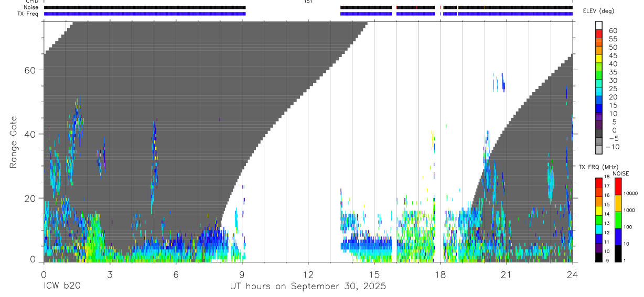
Task: Click the -10 label on the elevation scale
Action: coord(612,147)
